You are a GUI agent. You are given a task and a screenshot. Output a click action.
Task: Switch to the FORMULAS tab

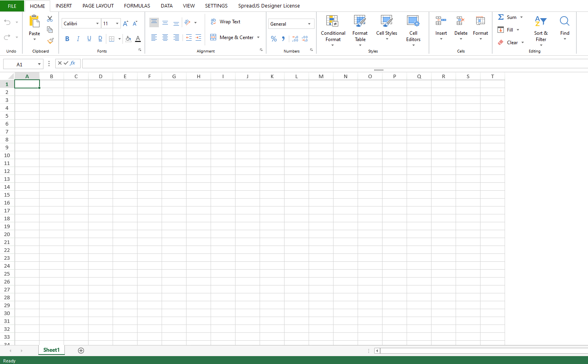point(137,6)
